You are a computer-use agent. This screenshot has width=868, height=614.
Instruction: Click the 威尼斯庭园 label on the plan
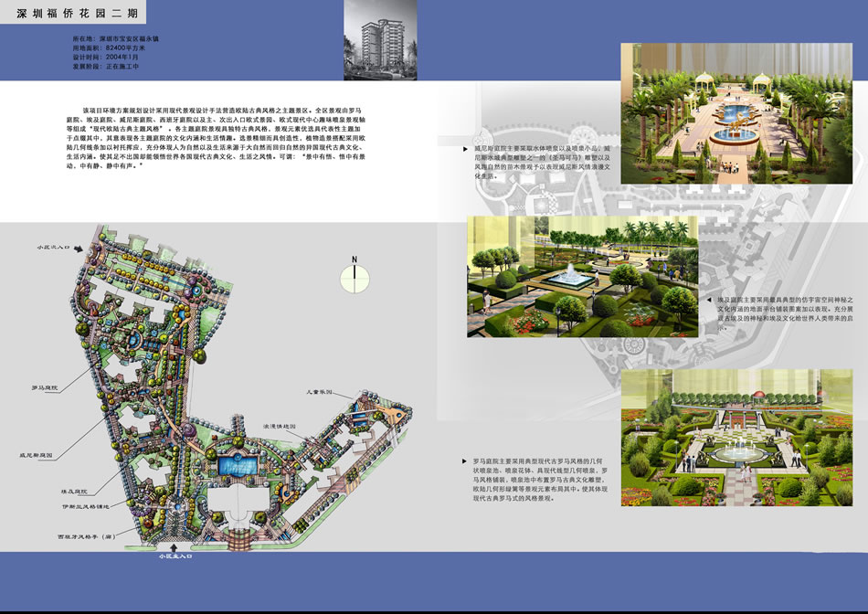point(36,455)
